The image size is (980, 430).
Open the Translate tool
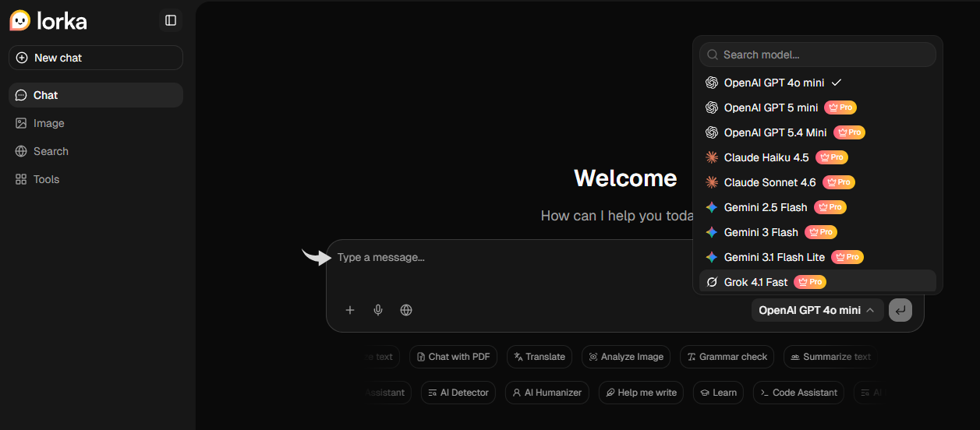pyautogui.click(x=540, y=357)
